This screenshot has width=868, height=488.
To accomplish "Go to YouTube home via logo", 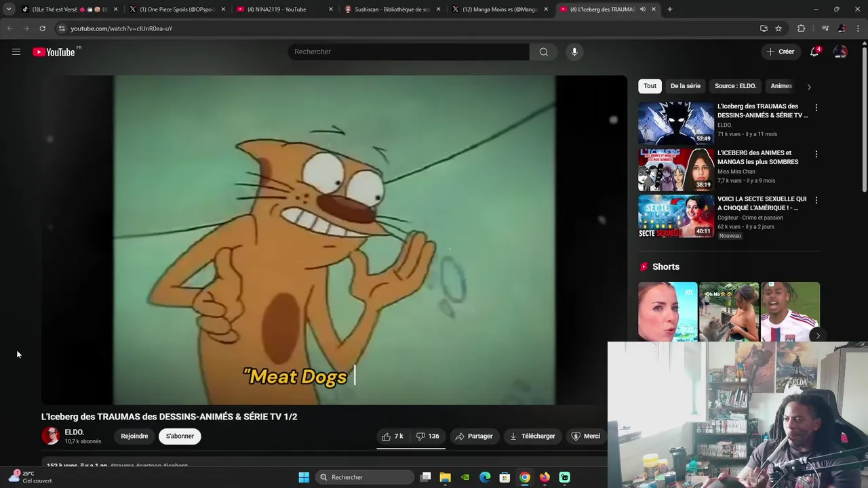I will pos(54,52).
